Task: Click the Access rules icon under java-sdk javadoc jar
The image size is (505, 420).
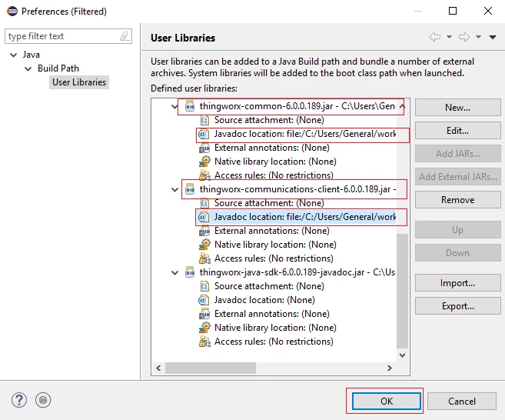Action: click(204, 342)
